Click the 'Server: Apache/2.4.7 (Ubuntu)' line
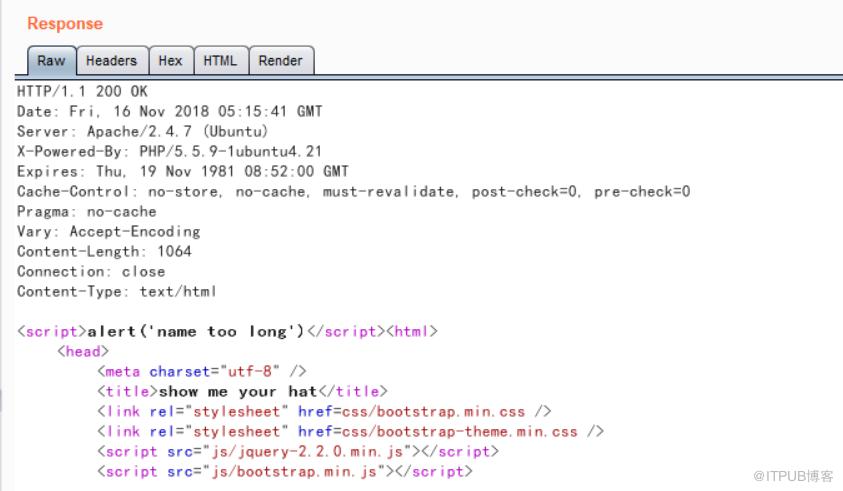 (142, 131)
